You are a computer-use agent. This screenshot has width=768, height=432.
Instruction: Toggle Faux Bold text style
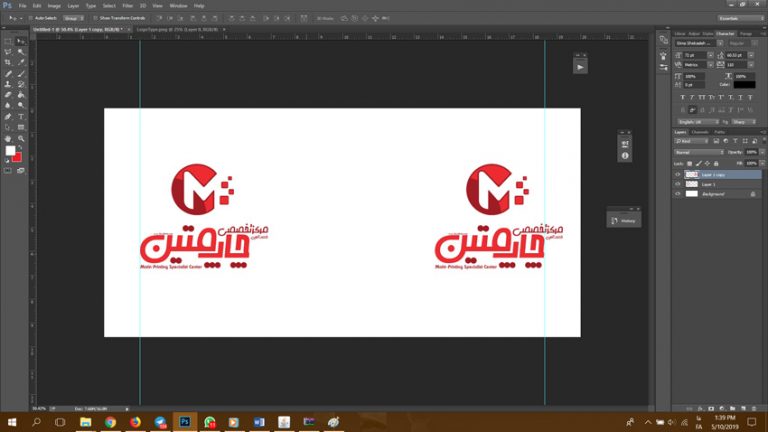pyautogui.click(x=682, y=97)
